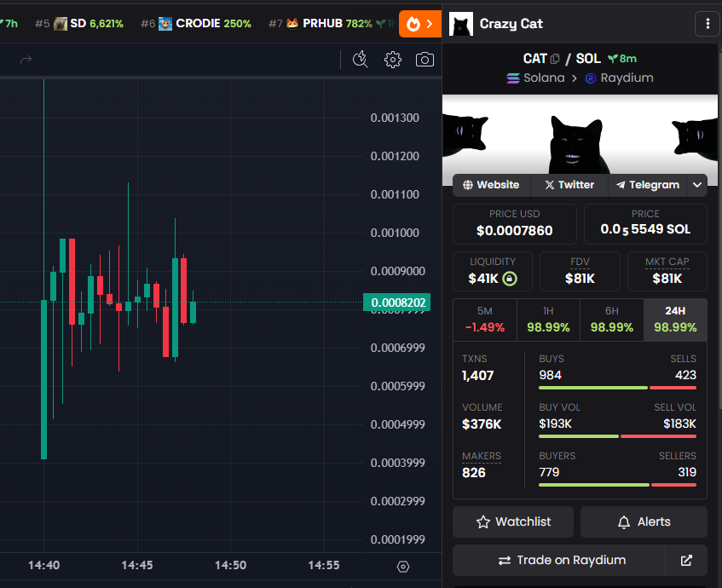
Task: Click the current price label 0.0008202
Action: pyautogui.click(x=397, y=303)
